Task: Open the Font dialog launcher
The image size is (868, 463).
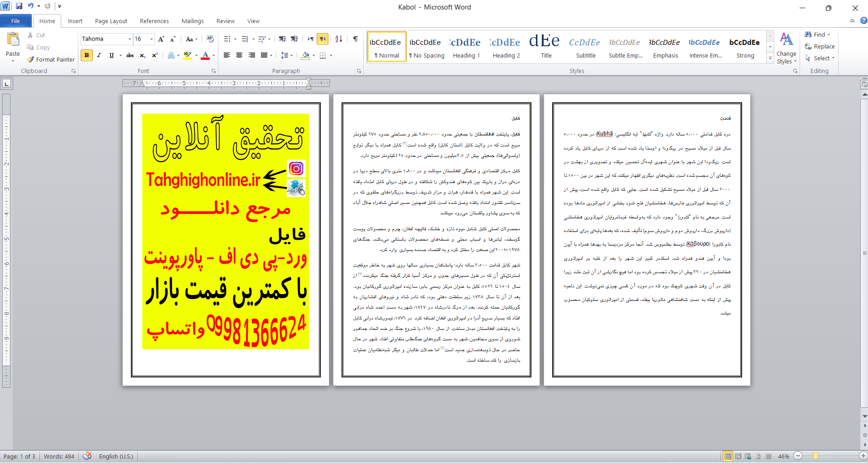Action: (214, 71)
